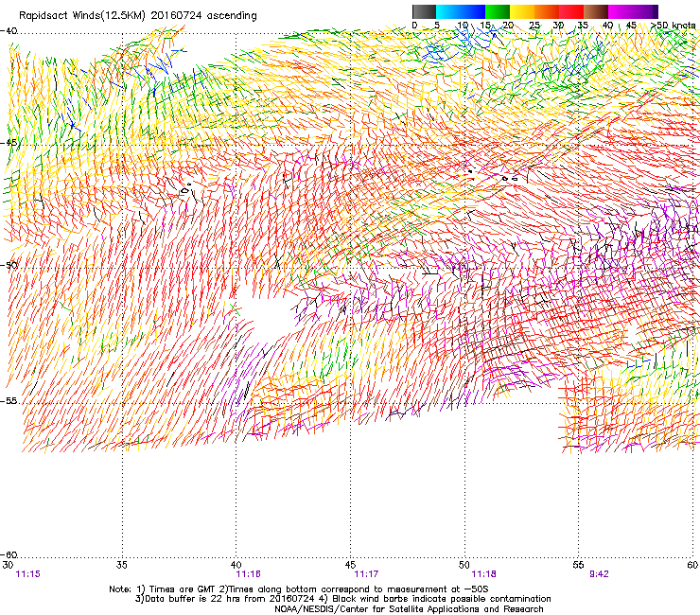The height and width of the screenshot is (615, 700).
Task: Click the '>50 knots' legend label
Action: pos(674,26)
